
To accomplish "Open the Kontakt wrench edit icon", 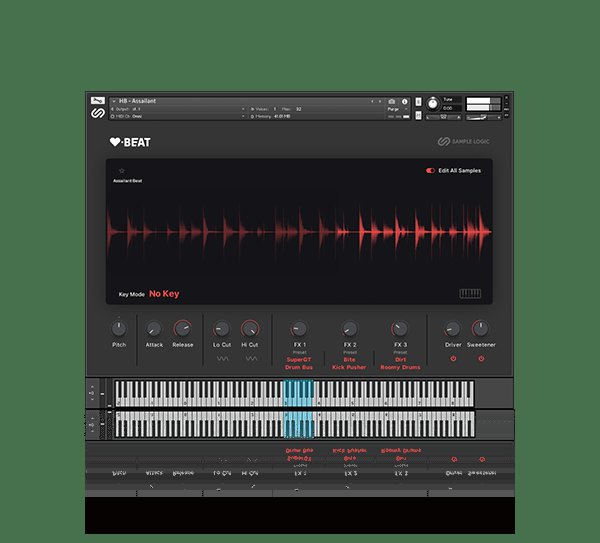I will pos(98,101).
